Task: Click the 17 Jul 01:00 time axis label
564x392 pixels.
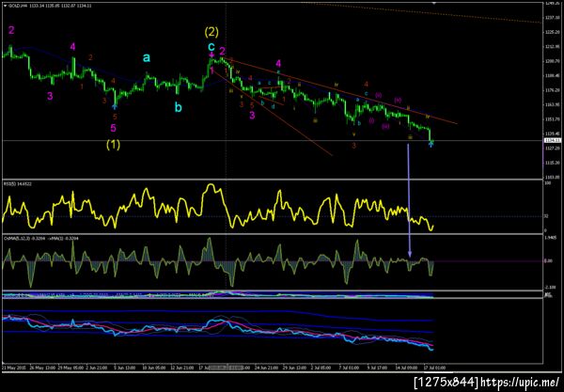Action: click(x=434, y=368)
